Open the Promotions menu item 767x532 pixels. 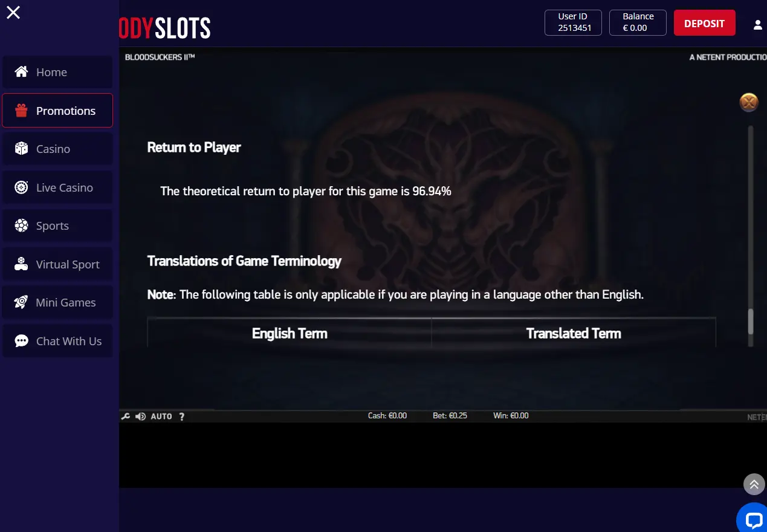coord(57,111)
